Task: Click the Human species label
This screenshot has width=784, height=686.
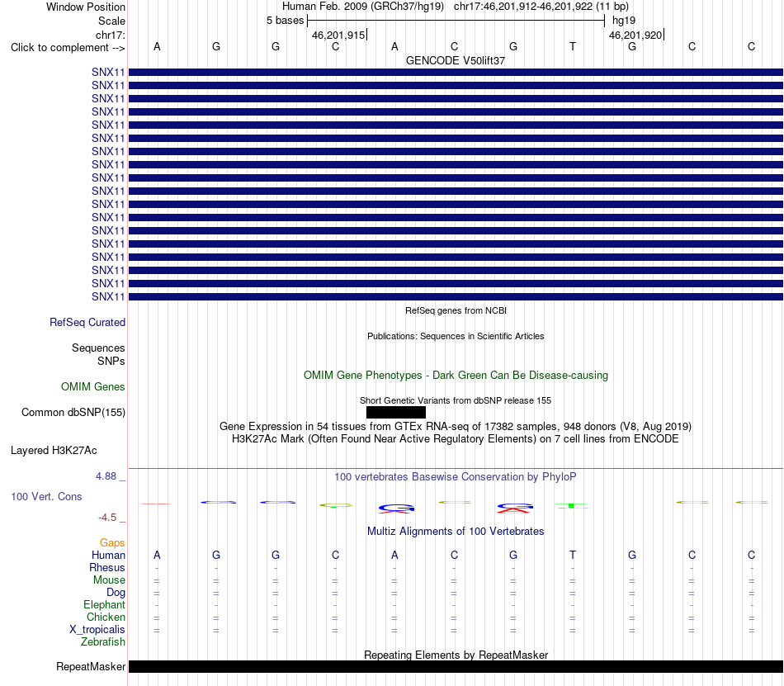Action: 108,556
